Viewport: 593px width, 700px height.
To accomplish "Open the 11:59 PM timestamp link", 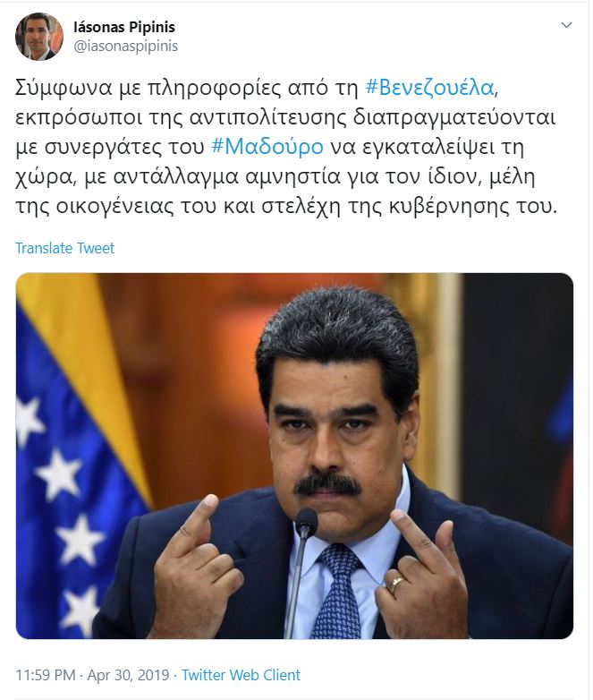I will point(46,675).
